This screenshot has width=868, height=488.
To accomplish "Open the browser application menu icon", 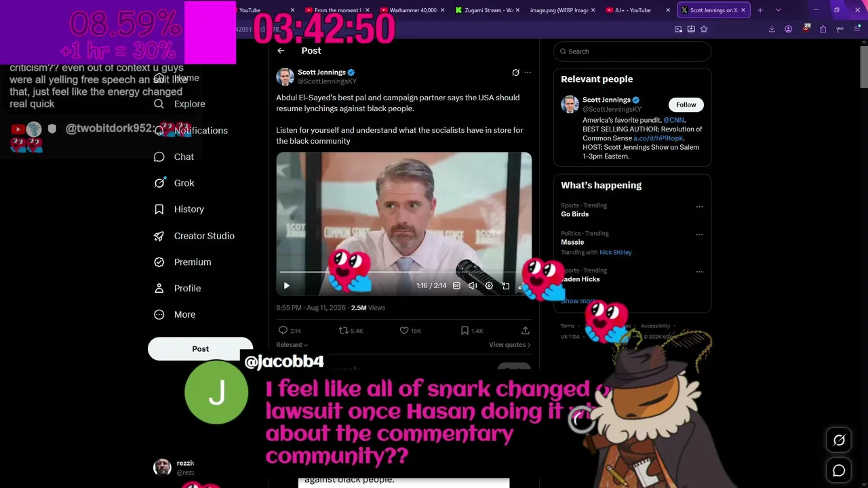I will (x=856, y=29).
